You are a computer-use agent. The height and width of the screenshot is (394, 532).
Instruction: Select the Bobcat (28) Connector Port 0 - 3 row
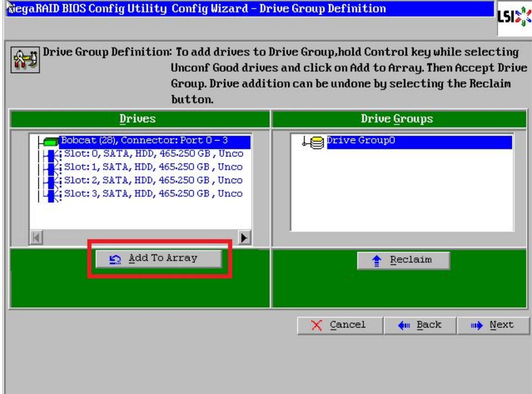pyautogui.click(x=155, y=141)
